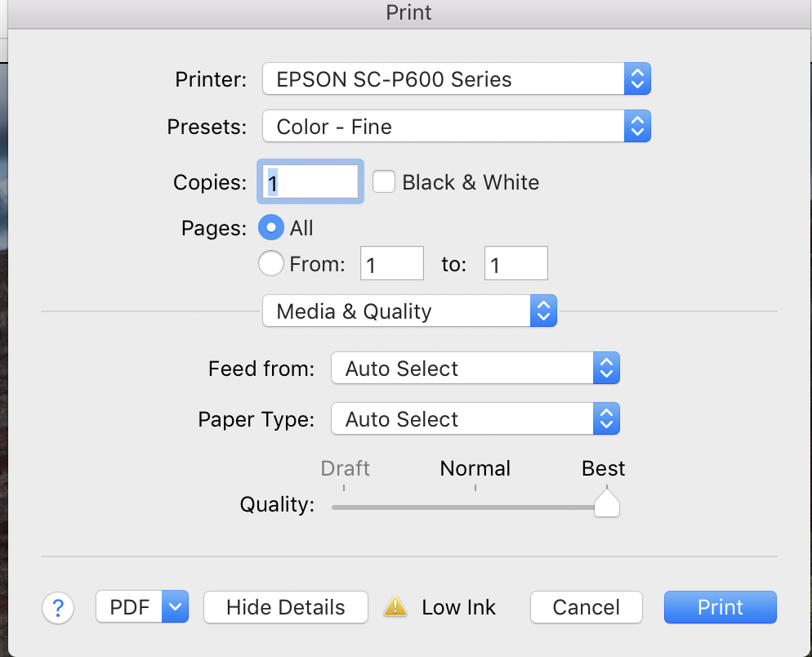Image resolution: width=812 pixels, height=657 pixels.
Task: Click the Paper Type chevron icon
Action: click(606, 418)
